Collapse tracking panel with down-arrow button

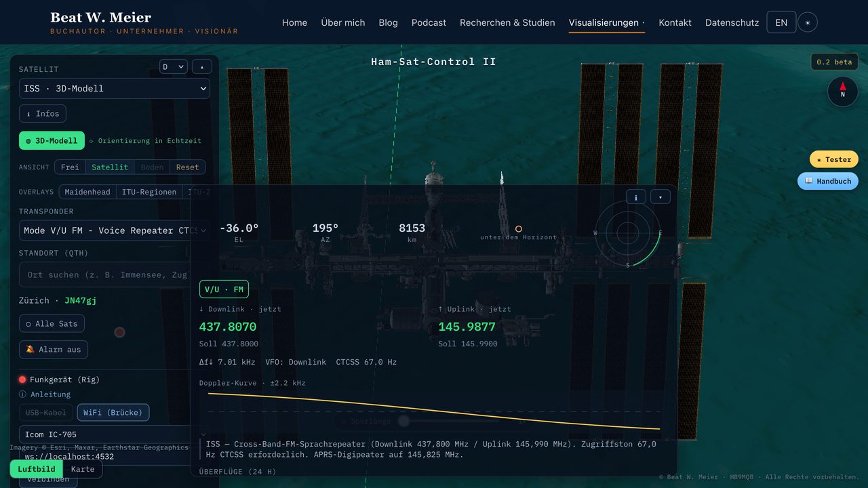coord(660,197)
